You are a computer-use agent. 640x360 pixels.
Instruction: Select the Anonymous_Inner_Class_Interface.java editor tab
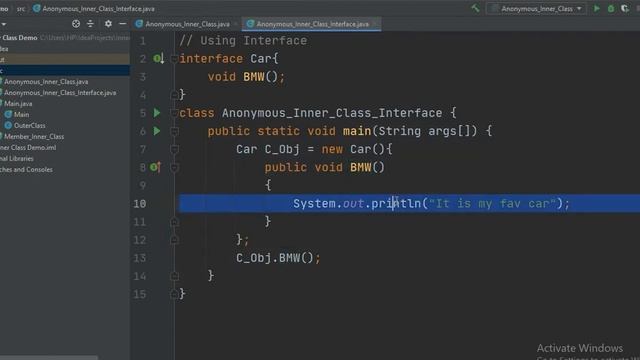click(312, 24)
